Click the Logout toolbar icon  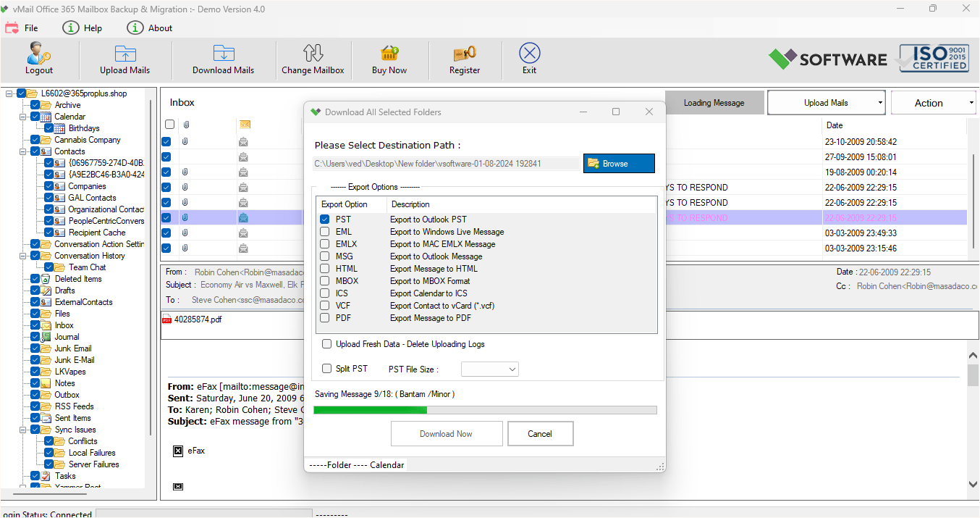tap(39, 53)
